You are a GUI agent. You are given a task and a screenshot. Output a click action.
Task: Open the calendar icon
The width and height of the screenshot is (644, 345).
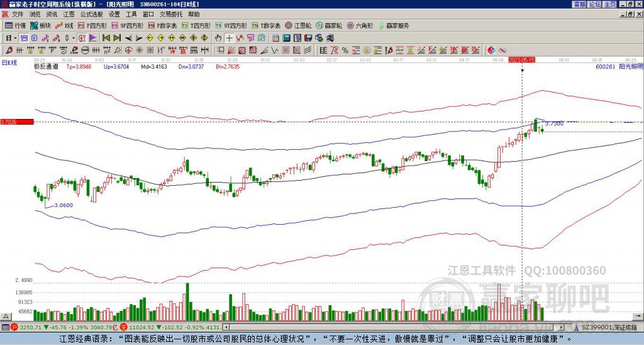click(275, 38)
